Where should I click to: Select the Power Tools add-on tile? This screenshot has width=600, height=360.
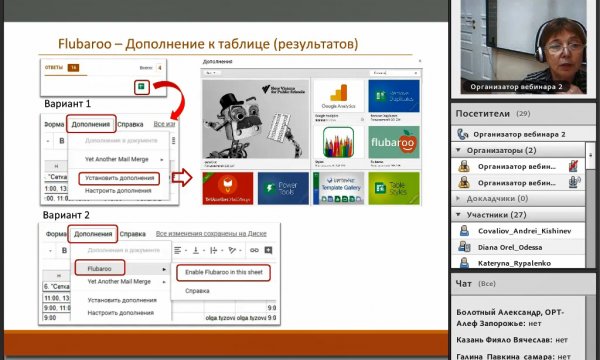pos(283,188)
